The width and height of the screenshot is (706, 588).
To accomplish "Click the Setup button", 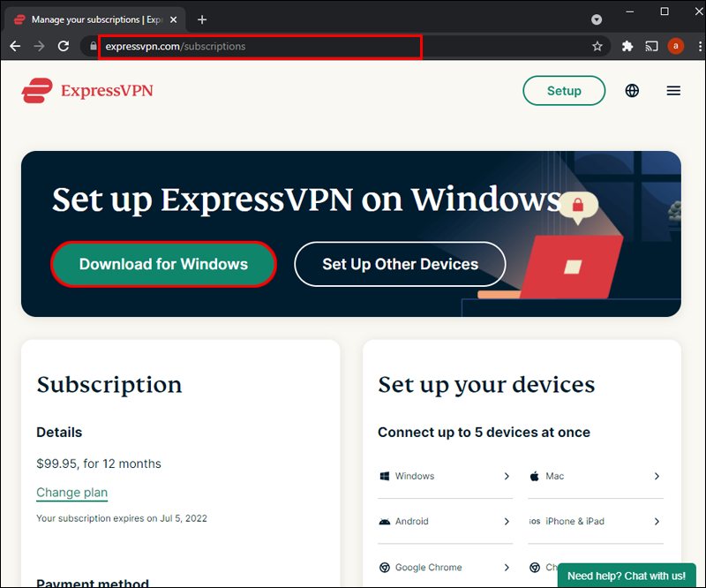I will point(564,91).
